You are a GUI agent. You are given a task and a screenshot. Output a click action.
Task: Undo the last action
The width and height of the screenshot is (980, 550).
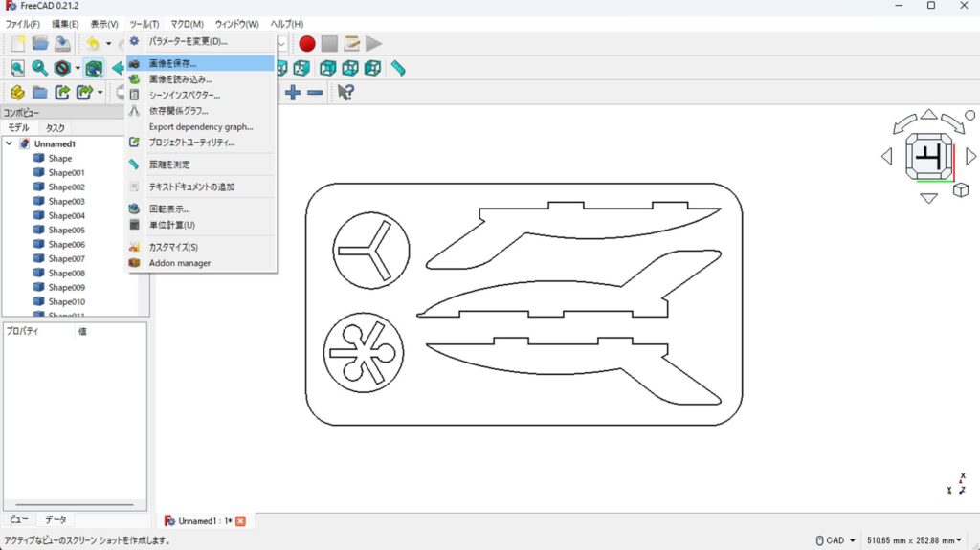pyautogui.click(x=93, y=43)
